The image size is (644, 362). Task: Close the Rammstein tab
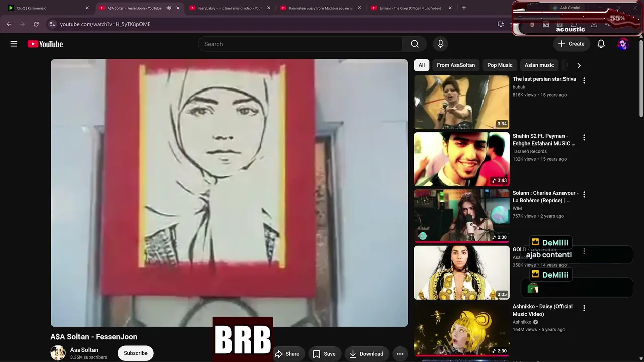click(x=359, y=8)
